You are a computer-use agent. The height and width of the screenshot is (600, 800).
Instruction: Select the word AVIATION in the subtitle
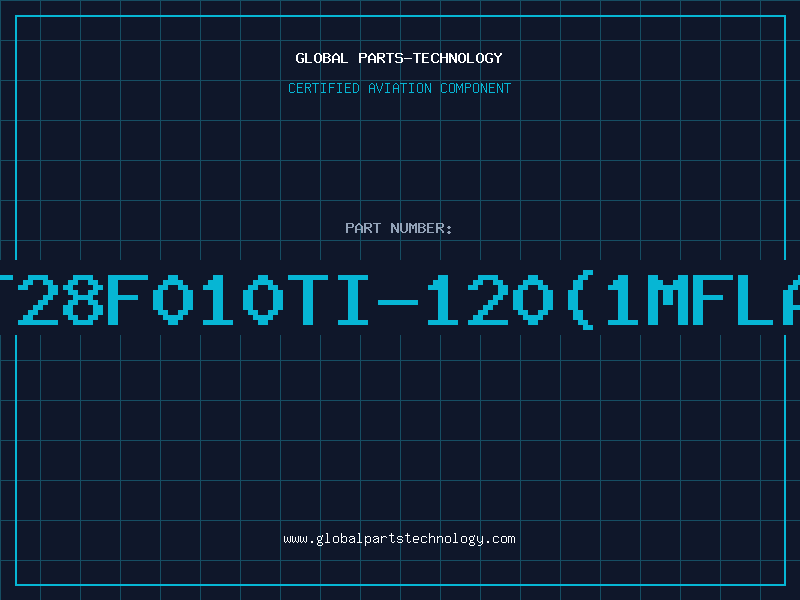tap(399, 88)
